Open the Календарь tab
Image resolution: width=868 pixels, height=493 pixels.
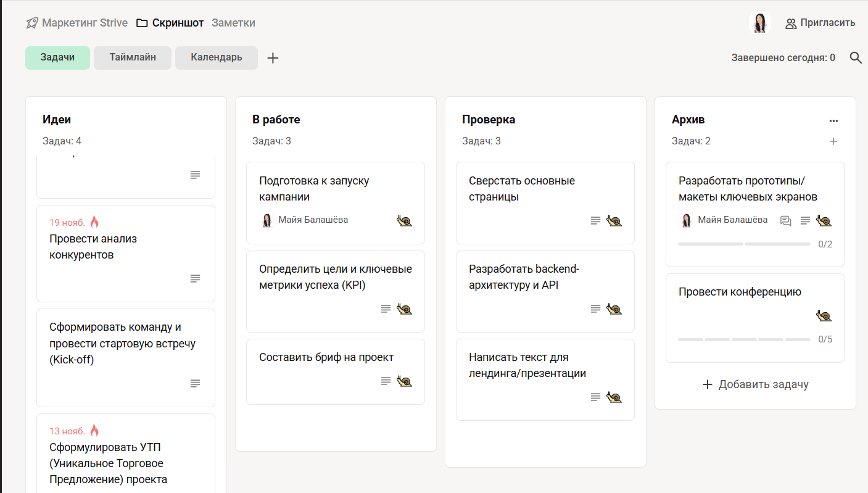click(x=217, y=58)
